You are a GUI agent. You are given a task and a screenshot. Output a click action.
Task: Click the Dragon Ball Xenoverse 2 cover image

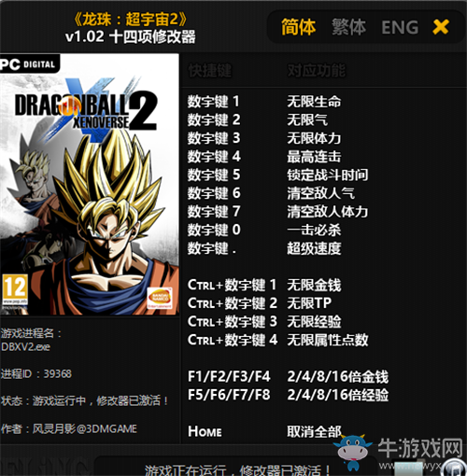click(90, 184)
